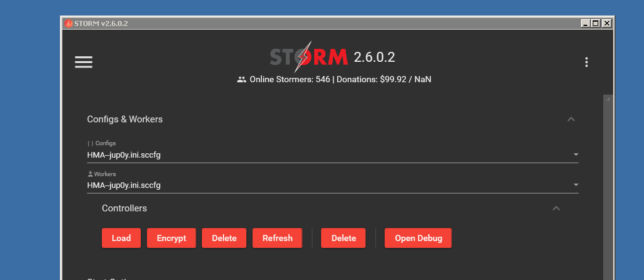This screenshot has width=644, height=280.
Task: Minimize the STORM window
Action: (585, 23)
